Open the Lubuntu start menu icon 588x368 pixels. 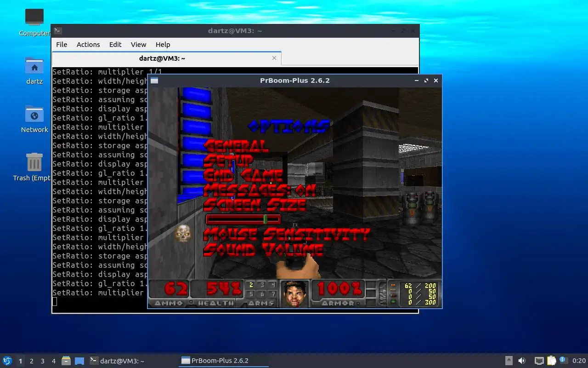tap(7, 361)
